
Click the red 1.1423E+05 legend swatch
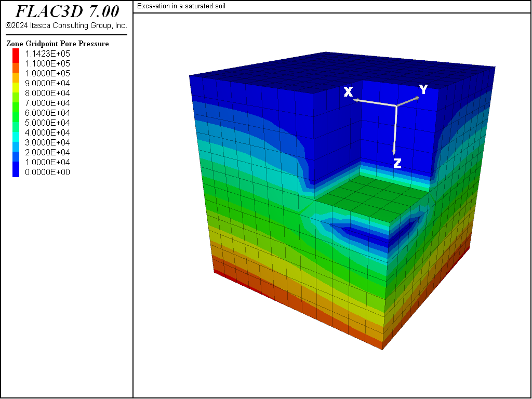[16, 54]
